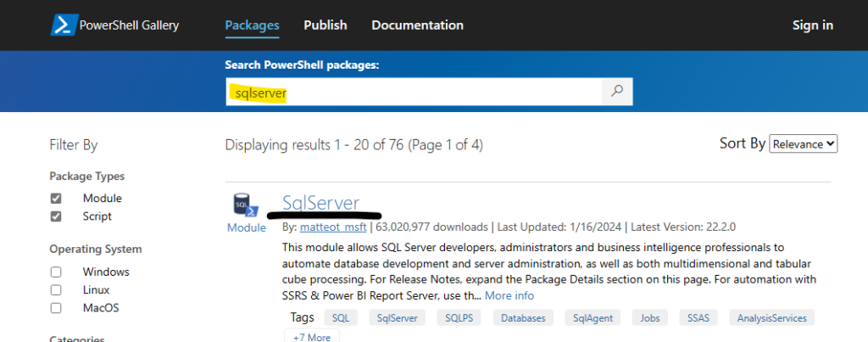The width and height of the screenshot is (868, 342).
Task: Select the SqlAgent tag
Action: 593,317
